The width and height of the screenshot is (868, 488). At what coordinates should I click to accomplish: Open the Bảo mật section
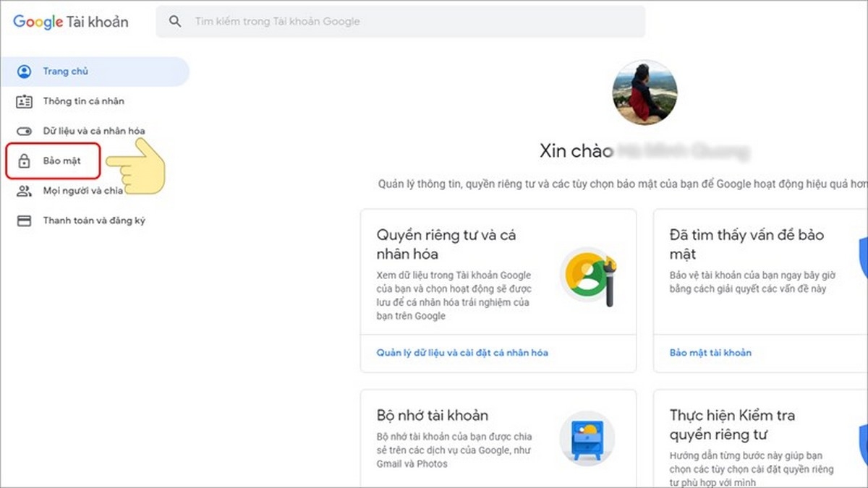[54, 161]
